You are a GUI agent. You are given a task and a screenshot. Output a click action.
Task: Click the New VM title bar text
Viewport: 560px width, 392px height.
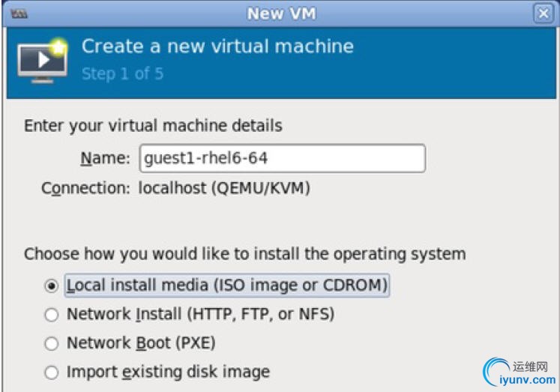281,13
